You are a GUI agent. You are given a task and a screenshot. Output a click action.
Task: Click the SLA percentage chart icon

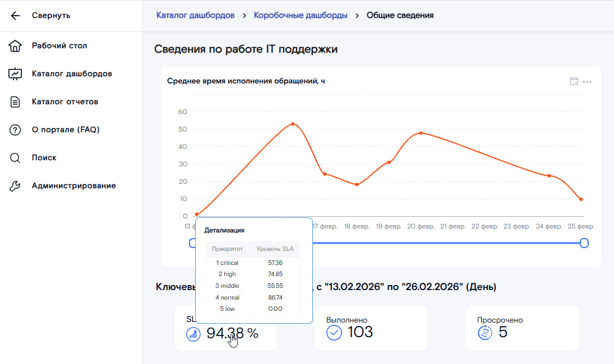193,334
